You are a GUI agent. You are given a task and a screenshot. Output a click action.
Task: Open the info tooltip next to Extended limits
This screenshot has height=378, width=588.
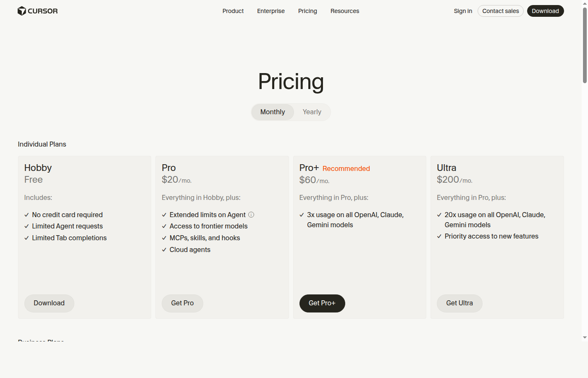tap(251, 215)
